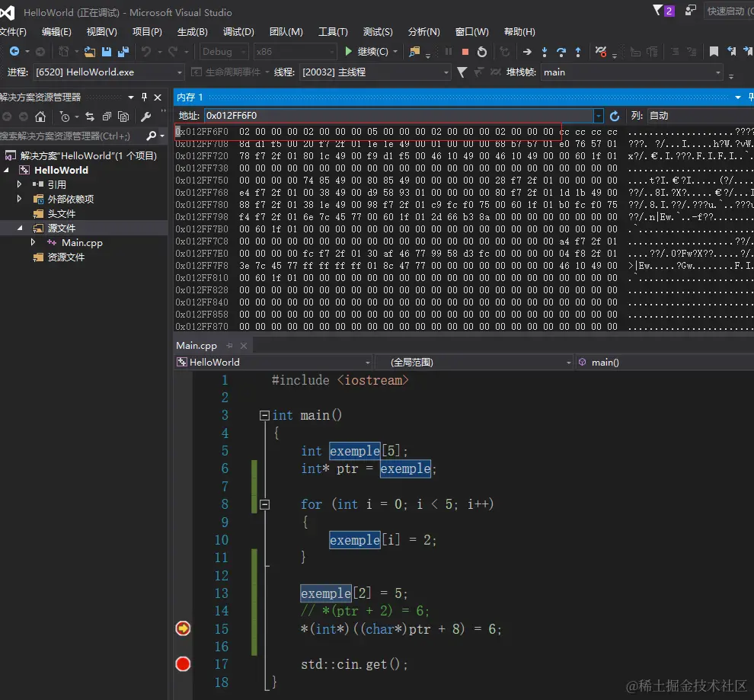Open the 列 columns field showing 自动
The image size is (754, 700).
700,116
